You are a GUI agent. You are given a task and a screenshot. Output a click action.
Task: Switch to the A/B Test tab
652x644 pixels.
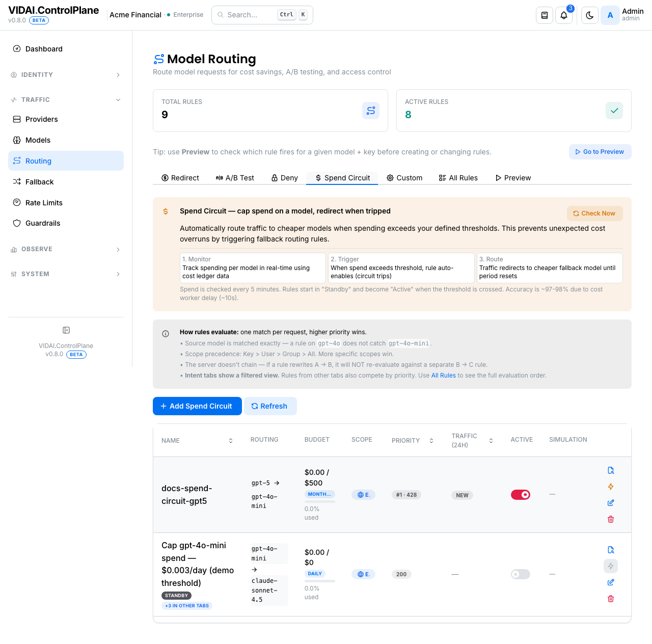point(235,178)
